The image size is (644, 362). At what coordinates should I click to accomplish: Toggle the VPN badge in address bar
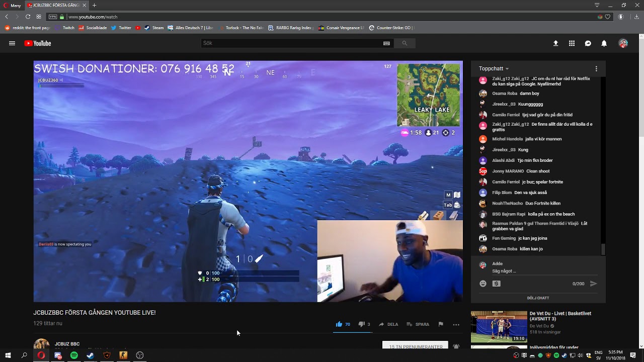point(53,17)
